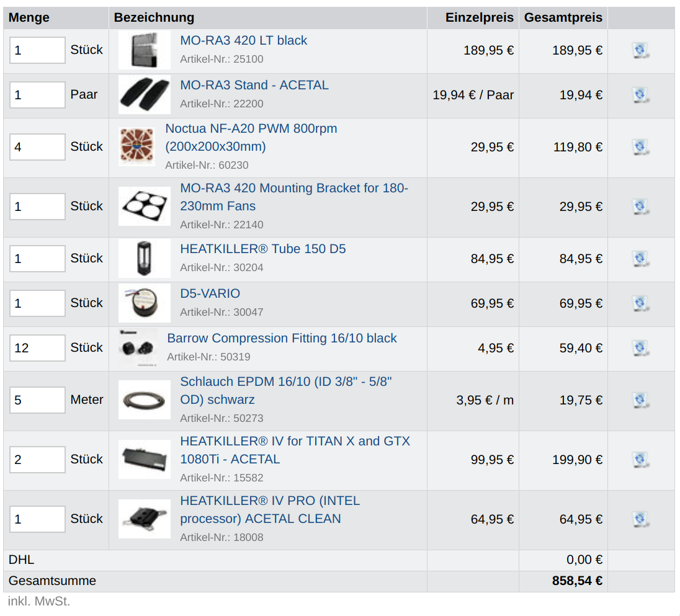680x616 pixels.
Task: Click Mounting Bracket thumbnail image
Action: click(145, 207)
